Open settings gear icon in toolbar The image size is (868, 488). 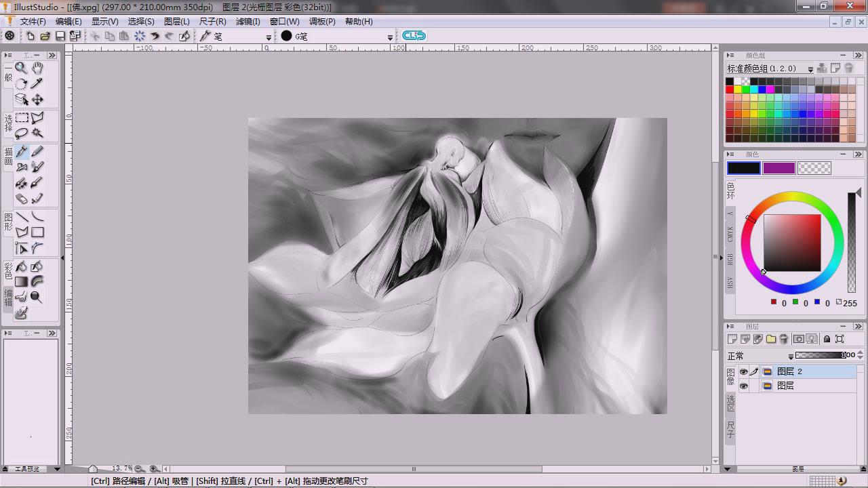coord(9,36)
